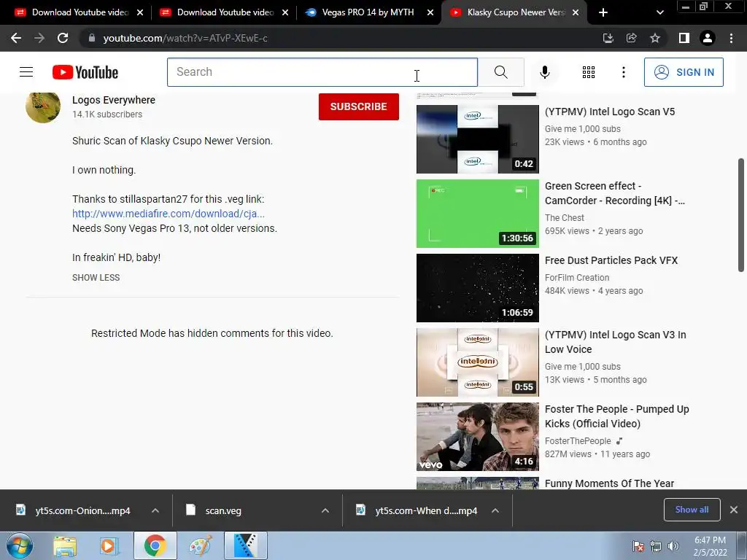View site info padlock icon
The image size is (747, 560).
92,38
